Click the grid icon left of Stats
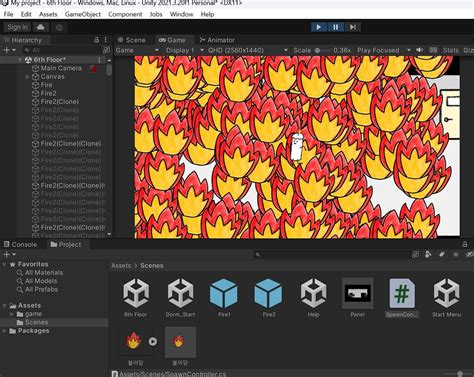Viewport: 474px width, 377px height. point(433,50)
